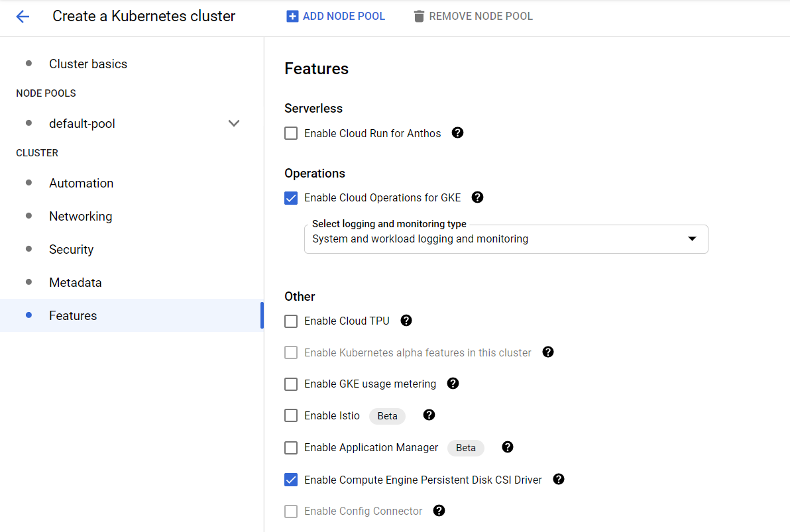Go to Metadata settings

[x=76, y=283]
